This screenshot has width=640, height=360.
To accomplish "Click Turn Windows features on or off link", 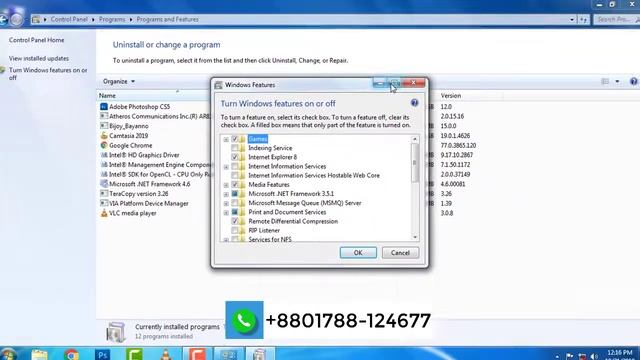I will (x=48, y=74).
